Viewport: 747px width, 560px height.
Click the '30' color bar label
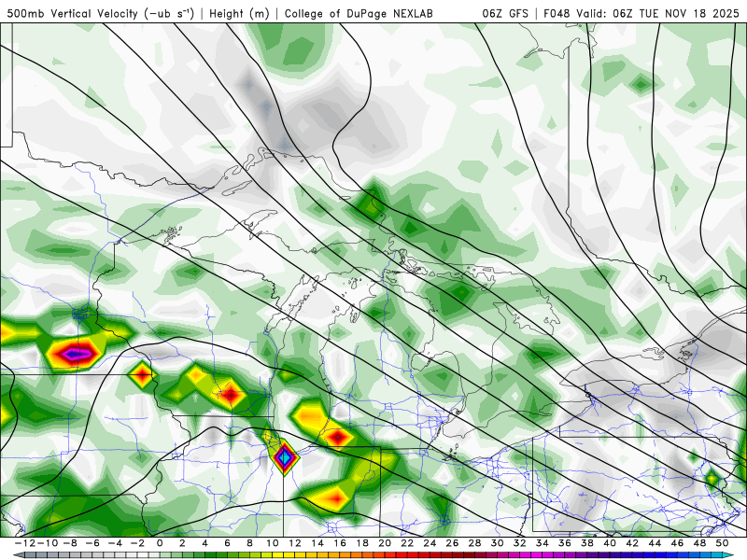pyautogui.click(x=498, y=543)
